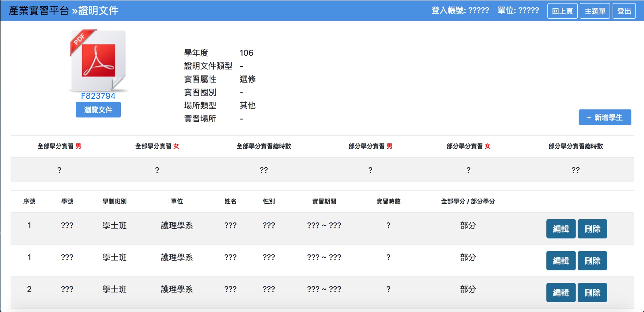Delete the first student row via 刪除
Image resolution: width=644 pixels, height=312 pixels.
(592, 229)
